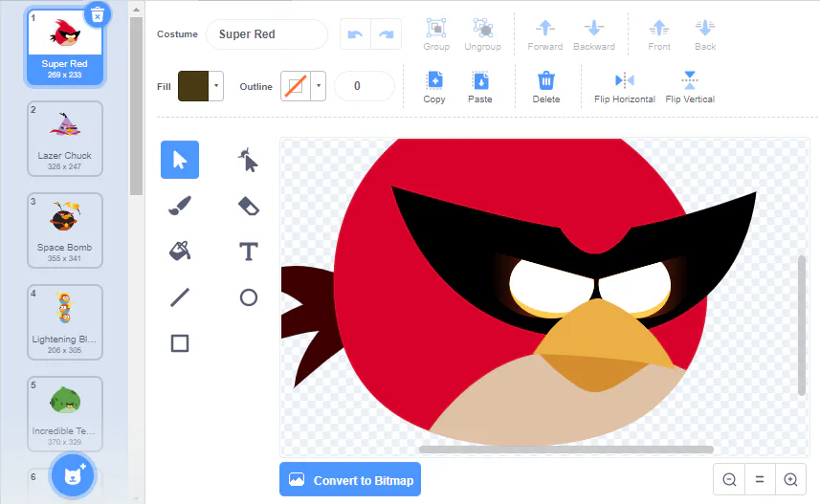
Task: Click the Costume name field Super Red
Action: (267, 34)
